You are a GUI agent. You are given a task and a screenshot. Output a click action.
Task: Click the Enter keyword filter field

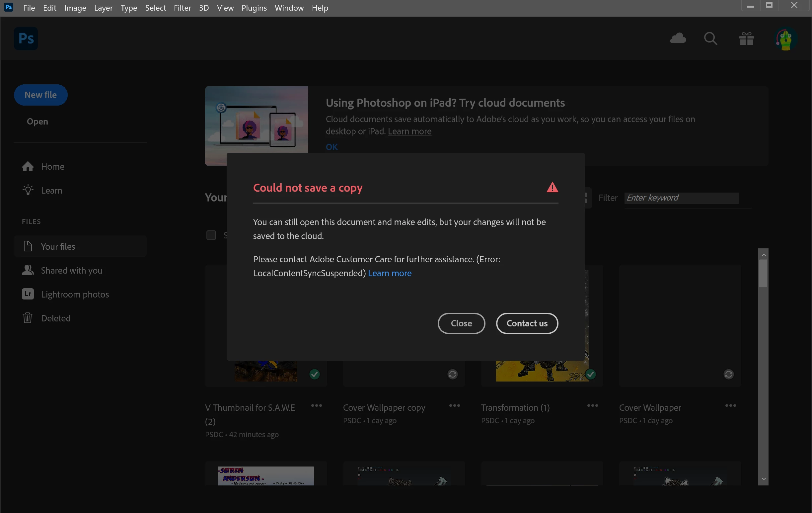[681, 198]
